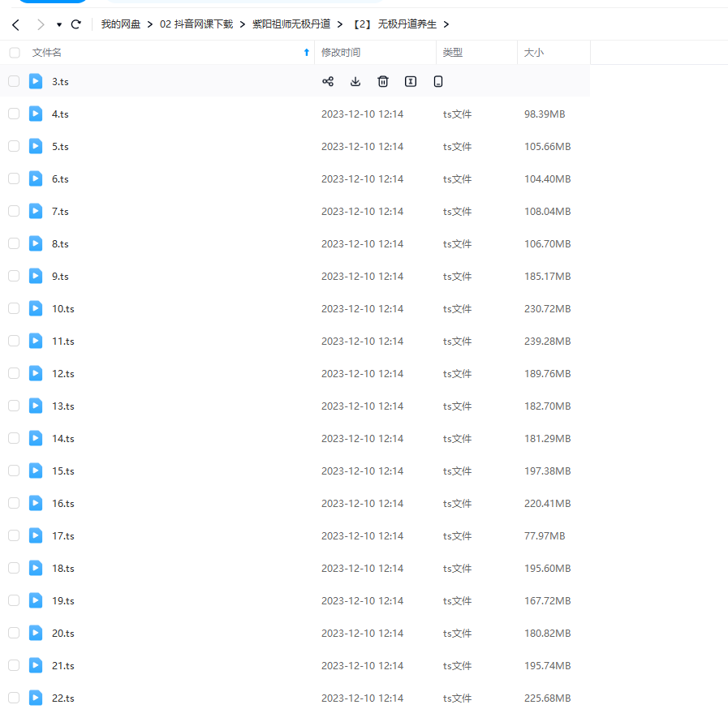Check the box for 5.ts

[x=14, y=146]
